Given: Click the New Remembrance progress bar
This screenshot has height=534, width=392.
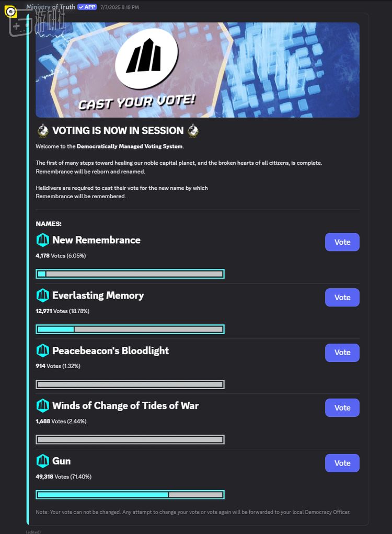Looking at the screenshot, I should click(x=130, y=274).
